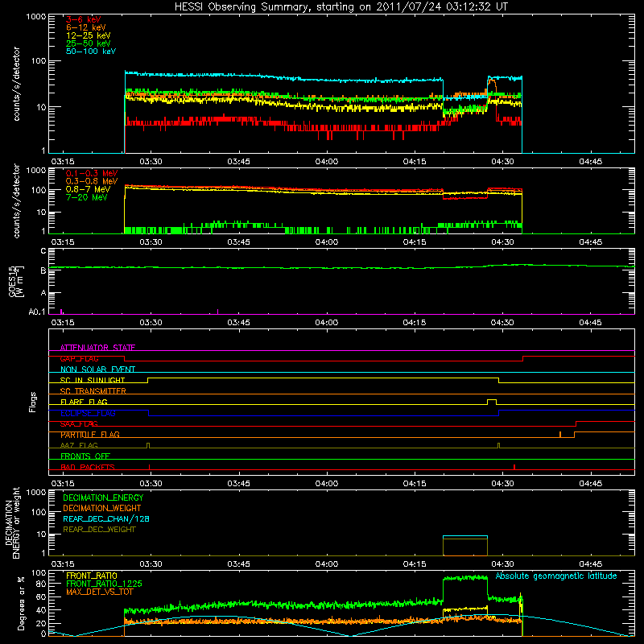This screenshot has height=644, width=644.
Task: Click the HESSI Observing Summary title
Action: 341,7
